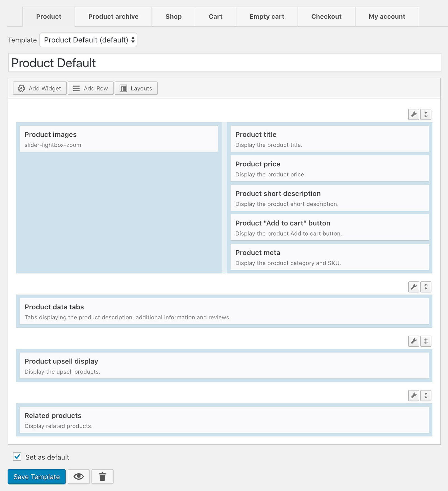Open the wrench settings for the Related products row
Screen dimensions: 448x491
(x=414, y=395)
